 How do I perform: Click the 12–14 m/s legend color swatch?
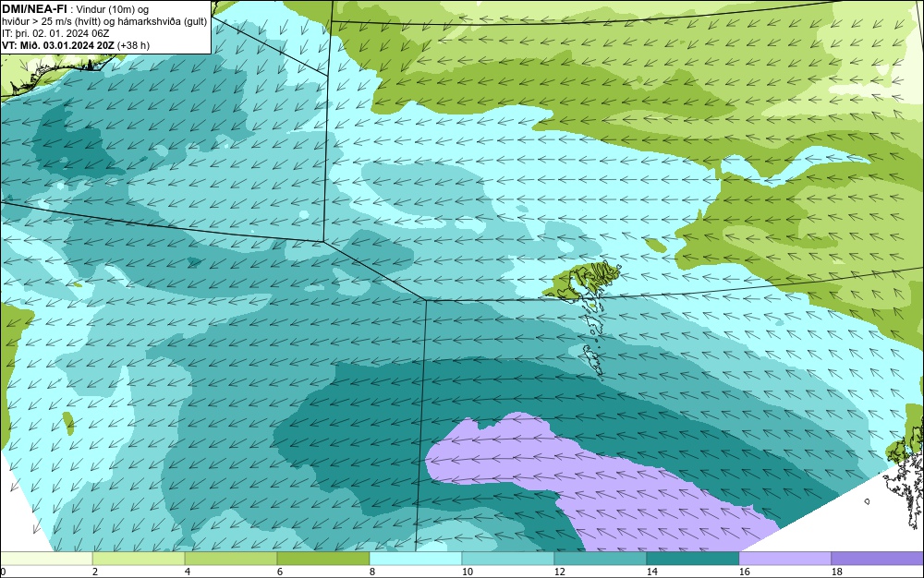(600, 559)
